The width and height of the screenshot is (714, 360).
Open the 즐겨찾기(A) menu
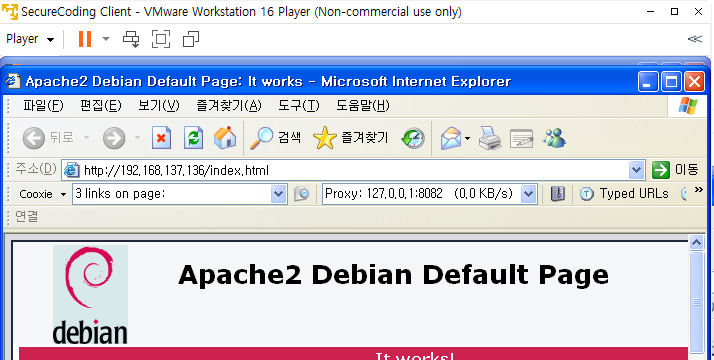229,106
